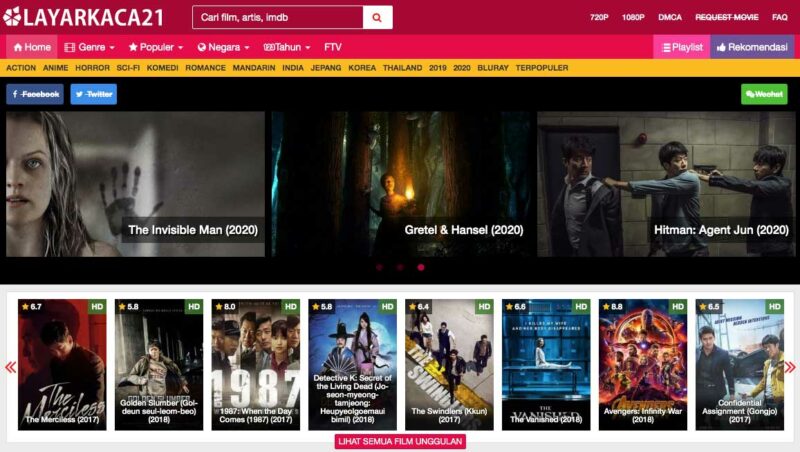Click the next arrow of featured films
This screenshot has width=800, height=452.
(x=790, y=367)
